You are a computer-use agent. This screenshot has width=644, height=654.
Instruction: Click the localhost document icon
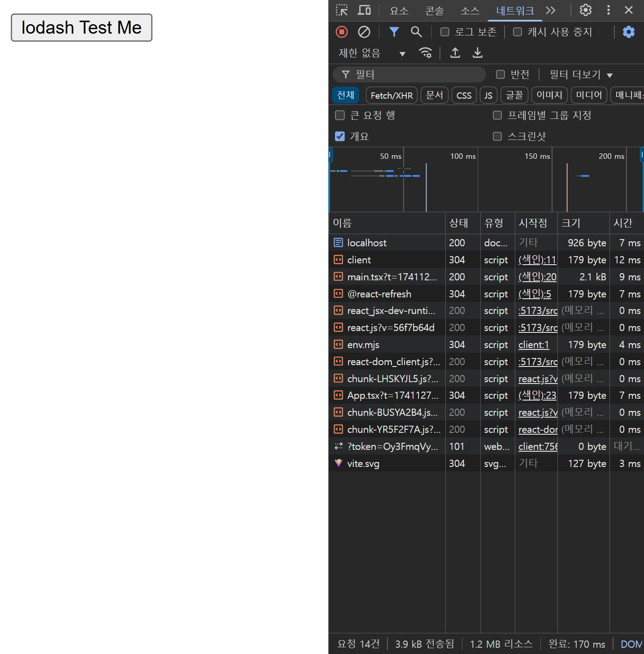coord(338,243)
